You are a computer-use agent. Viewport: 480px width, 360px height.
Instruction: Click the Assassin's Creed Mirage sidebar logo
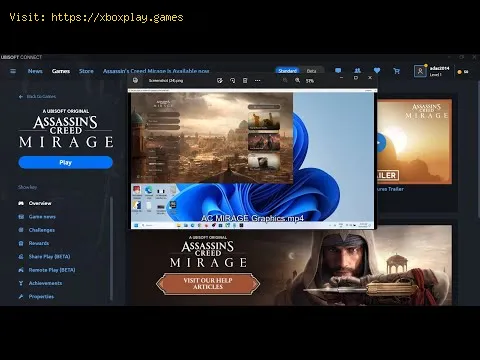click(66, 129)
